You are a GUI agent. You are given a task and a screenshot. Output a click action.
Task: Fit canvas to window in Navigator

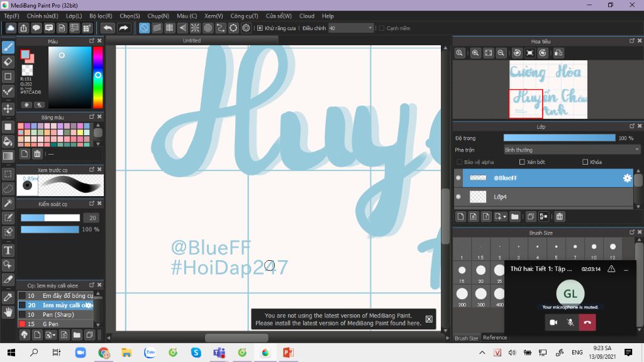tap(488, 53)
